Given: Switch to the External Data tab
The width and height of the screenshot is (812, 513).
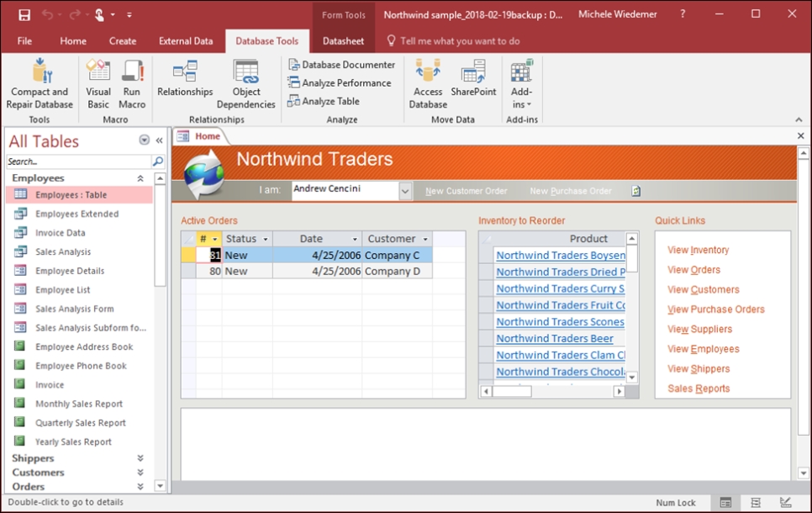Looking at the screenshot, I should 186,41.
